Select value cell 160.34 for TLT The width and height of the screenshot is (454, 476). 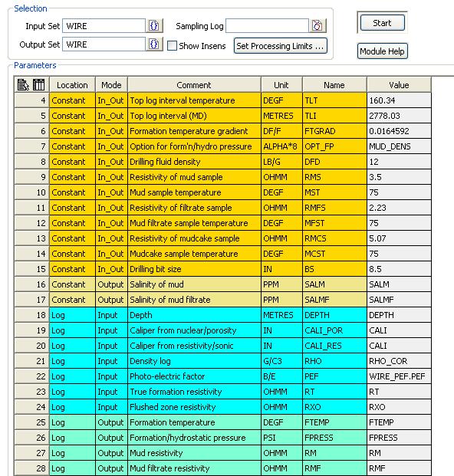tap(399, 100)
